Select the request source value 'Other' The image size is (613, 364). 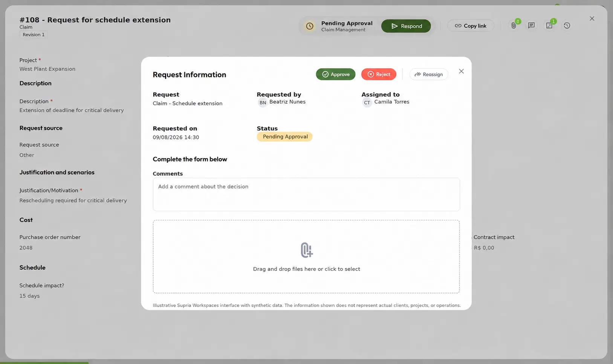(27, 155)
